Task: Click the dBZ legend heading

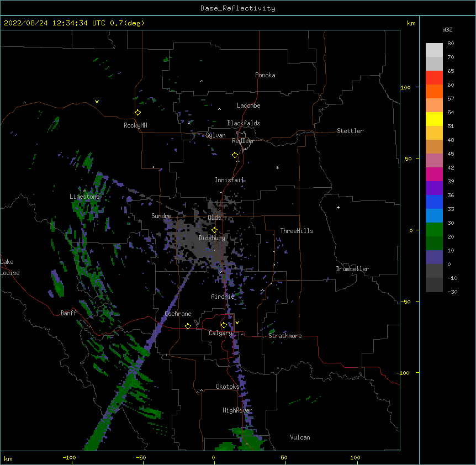Action: point(447,29)
